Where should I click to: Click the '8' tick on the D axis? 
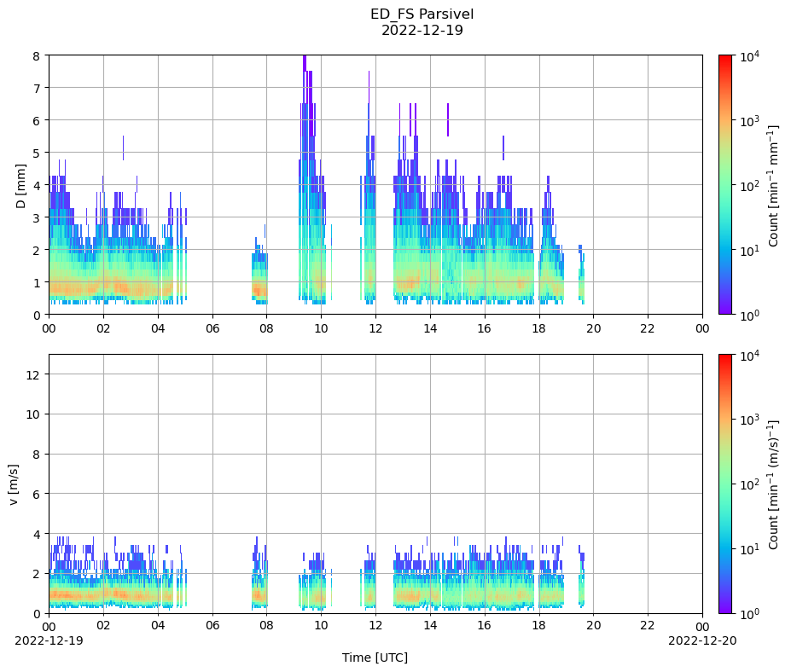37,55
